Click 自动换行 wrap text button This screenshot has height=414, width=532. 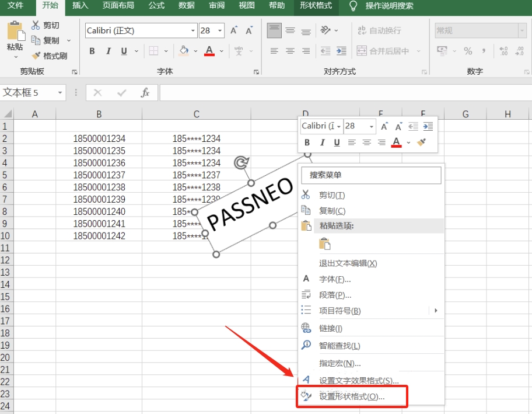[x=379, y=30]
